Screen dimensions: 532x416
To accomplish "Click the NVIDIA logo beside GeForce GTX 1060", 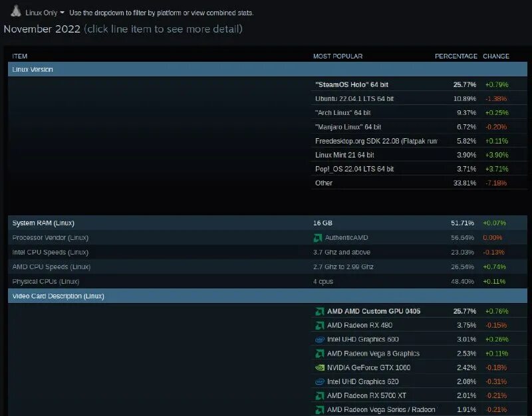I will [x=318, y=367].
